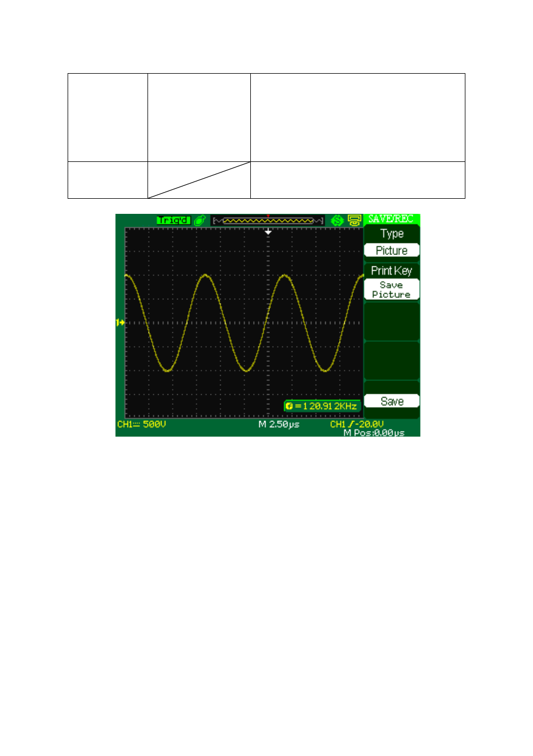Change the Save Picture print key setting
The image size is (533, 756).
tap(392, 290)
